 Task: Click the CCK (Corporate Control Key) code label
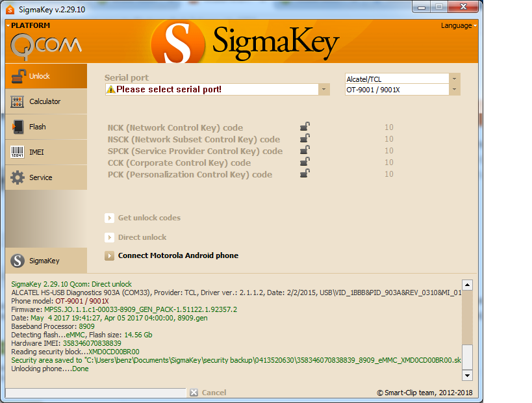coord(179,163)
